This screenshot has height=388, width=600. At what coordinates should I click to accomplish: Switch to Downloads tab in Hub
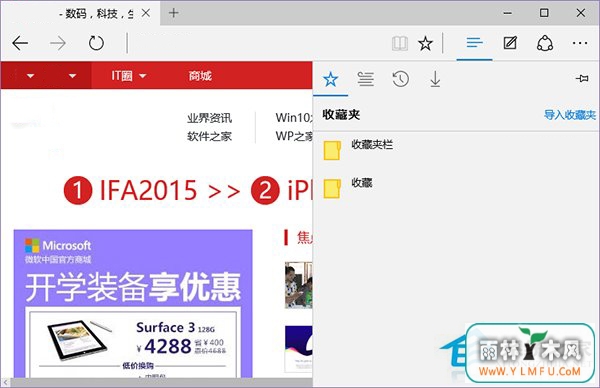435,79
